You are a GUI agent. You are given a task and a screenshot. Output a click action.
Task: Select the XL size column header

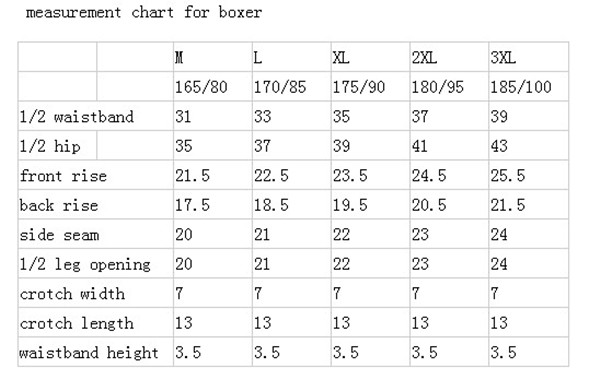[341, 58]
